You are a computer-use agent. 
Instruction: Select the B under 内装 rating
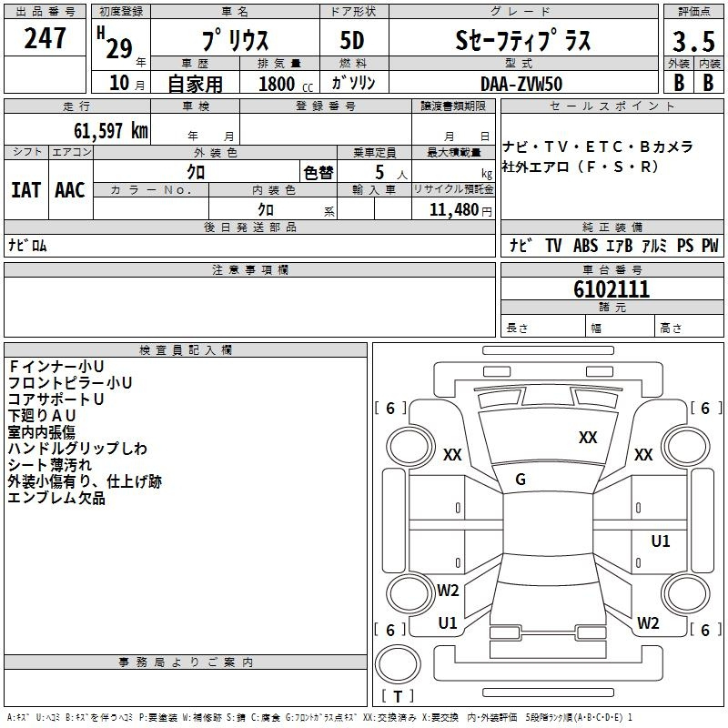tap(708, 83)
